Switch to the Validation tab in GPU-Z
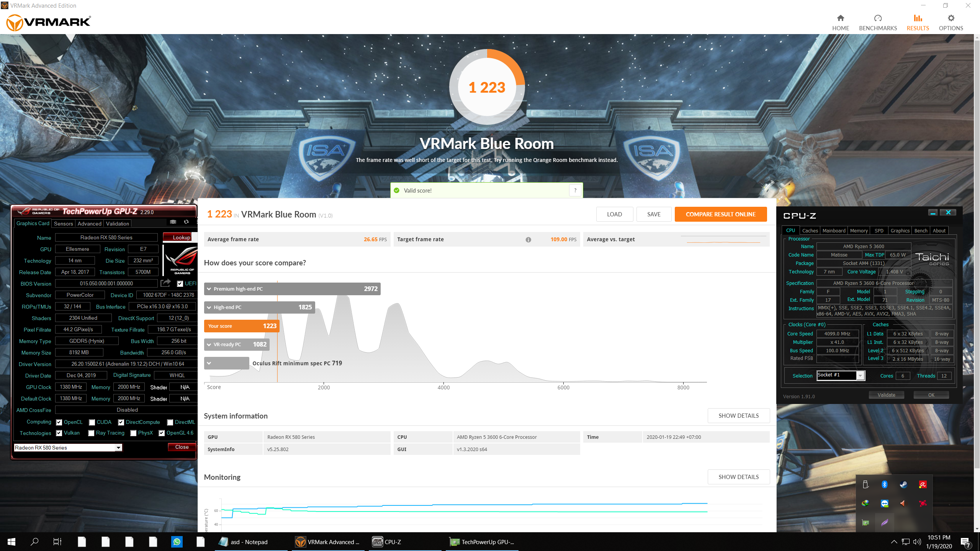 pos(117,224)
